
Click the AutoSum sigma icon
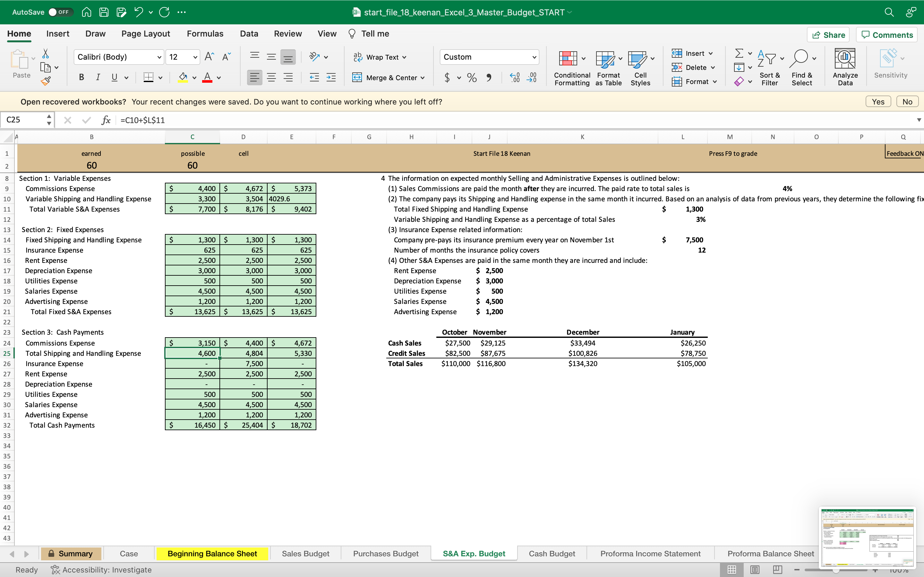pyautogui.click(x=739, y=53)
